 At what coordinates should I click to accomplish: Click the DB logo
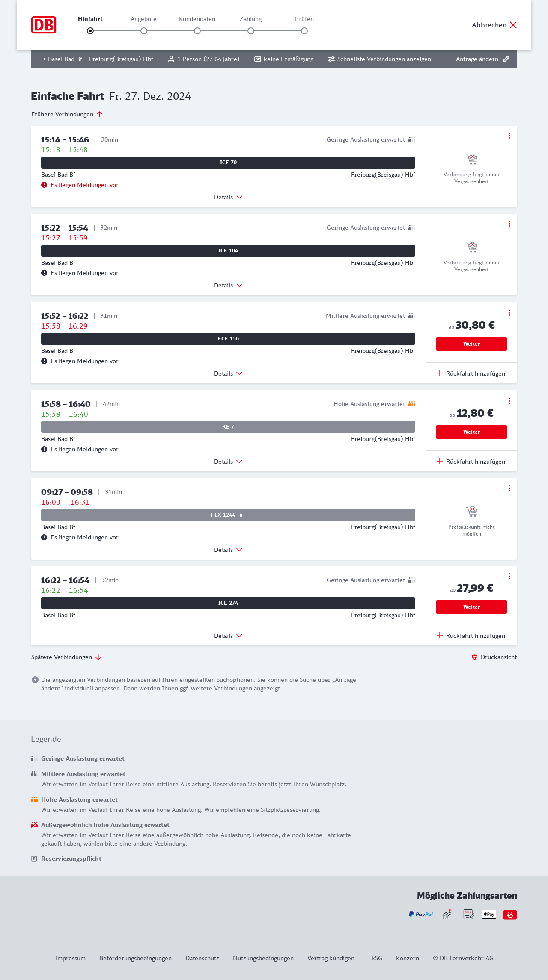(44, 25)
